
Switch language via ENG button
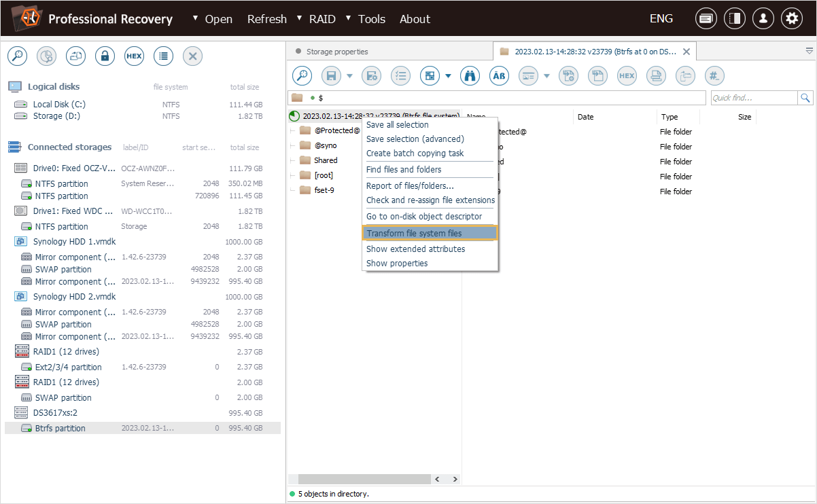661,19
